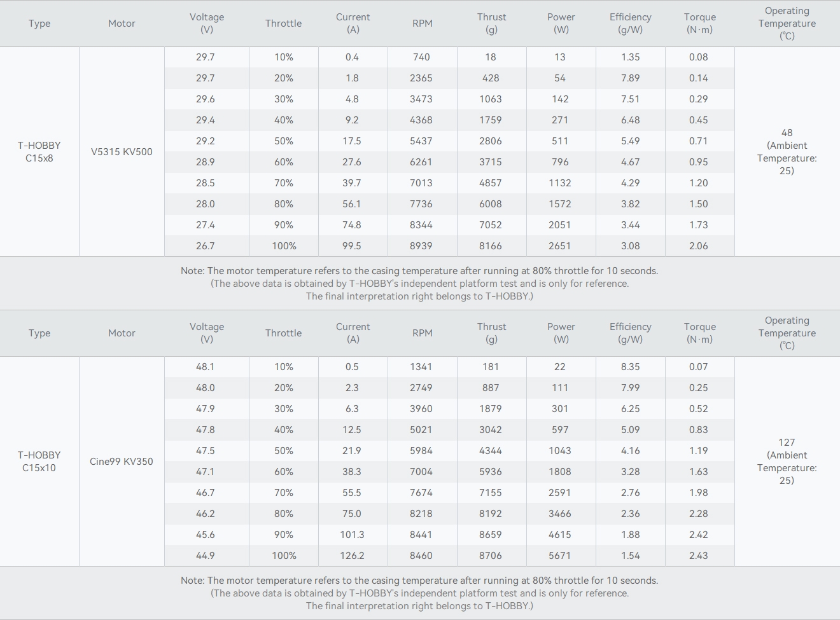
Task: Click the Cine99 KV350 motor cell
Action: pos(122,462)
